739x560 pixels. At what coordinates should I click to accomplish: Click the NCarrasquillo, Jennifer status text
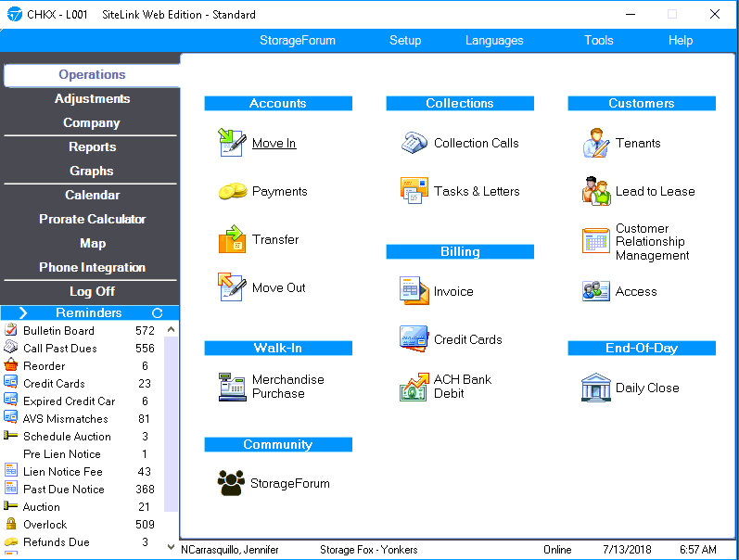tap(230, 550)
